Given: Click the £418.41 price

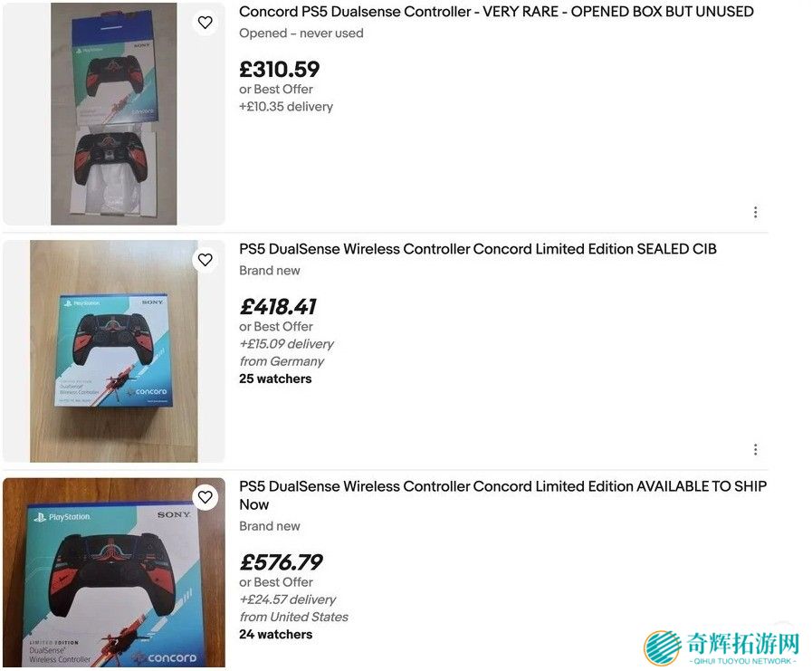Looking at the screenshot, I should (279, 307).
